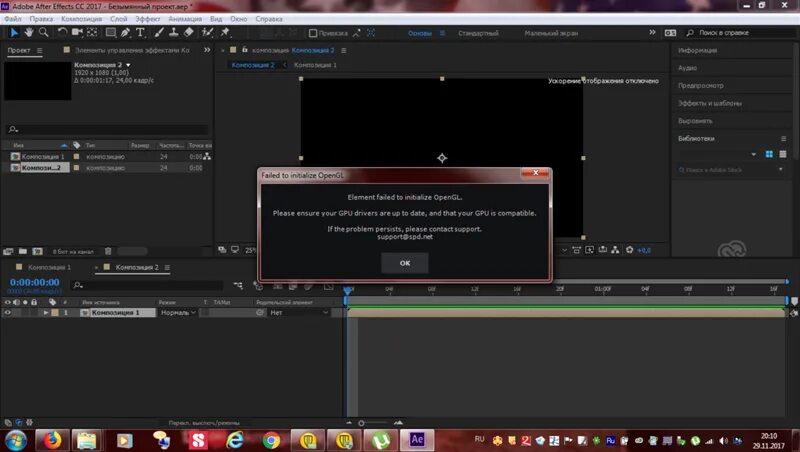Viewport: 800px width, 452px height.
Task: Open the Файл menu
Action: coord(13,19)
